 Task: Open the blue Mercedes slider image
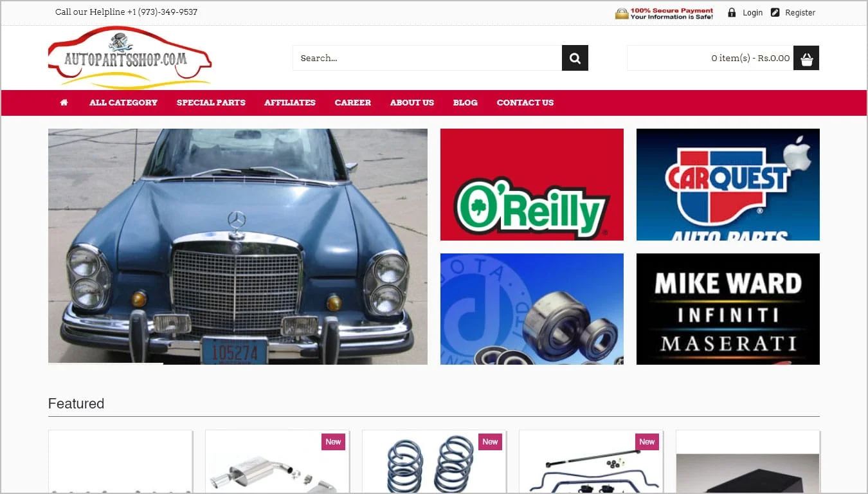[x=238, y=246]
